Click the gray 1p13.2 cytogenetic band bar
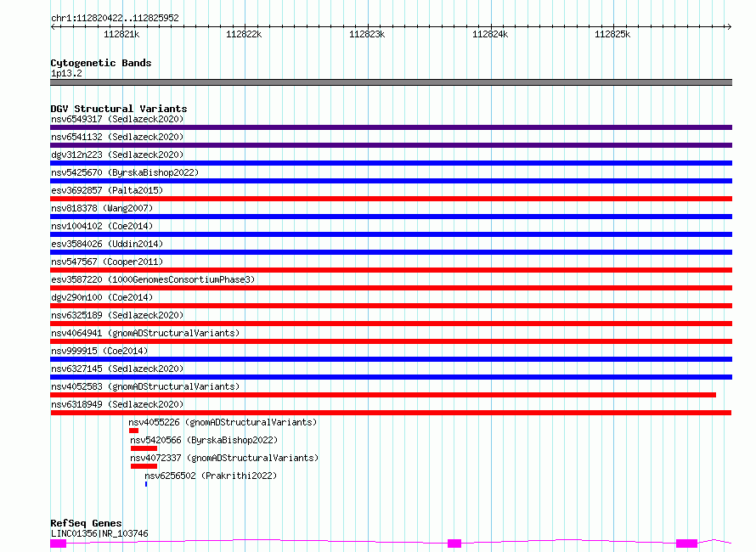The height and width of the screenshot is (552, 756). pos(391,82)
